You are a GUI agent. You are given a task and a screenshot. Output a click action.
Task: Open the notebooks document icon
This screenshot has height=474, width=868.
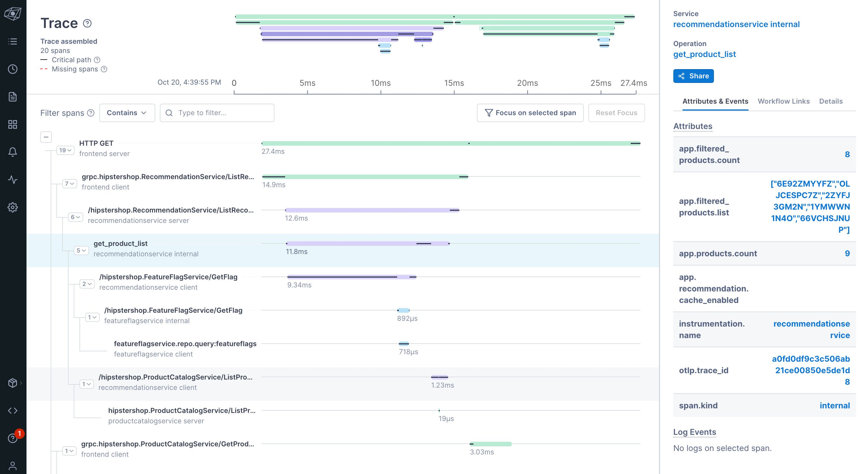point(13,97)
